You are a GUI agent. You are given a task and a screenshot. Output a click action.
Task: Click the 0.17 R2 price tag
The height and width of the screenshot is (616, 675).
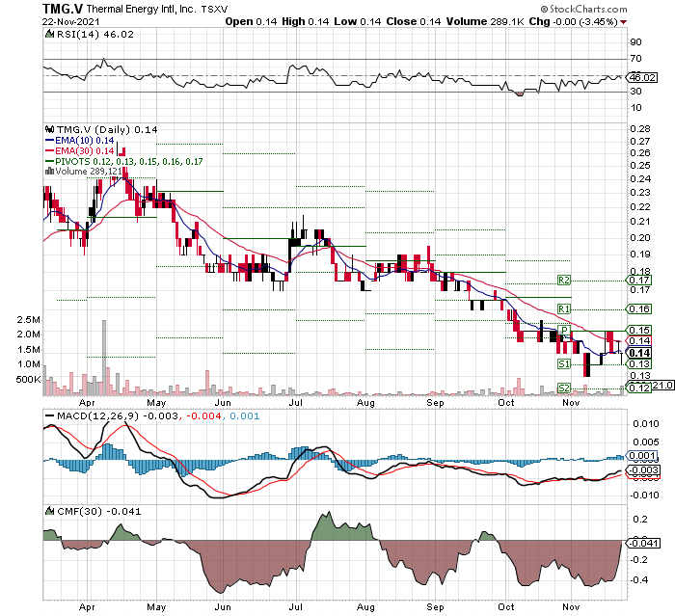[x=639, y=281]
